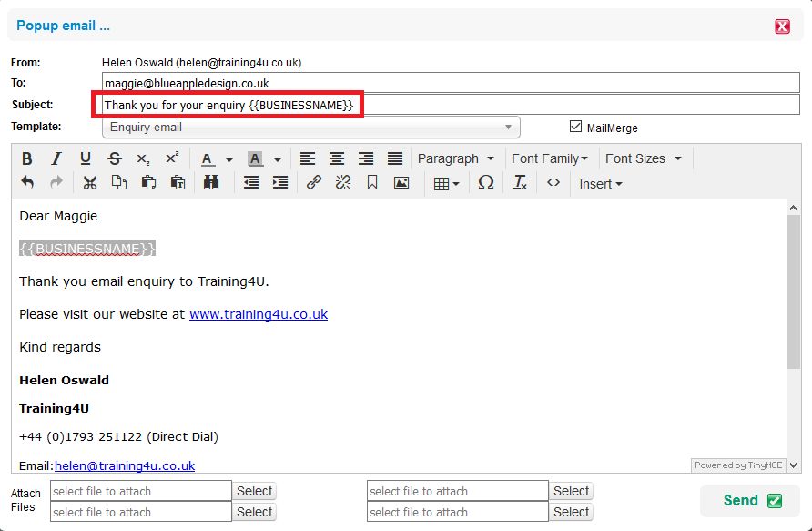
Task: Apply Italic formatting
Action: (56, 158)
